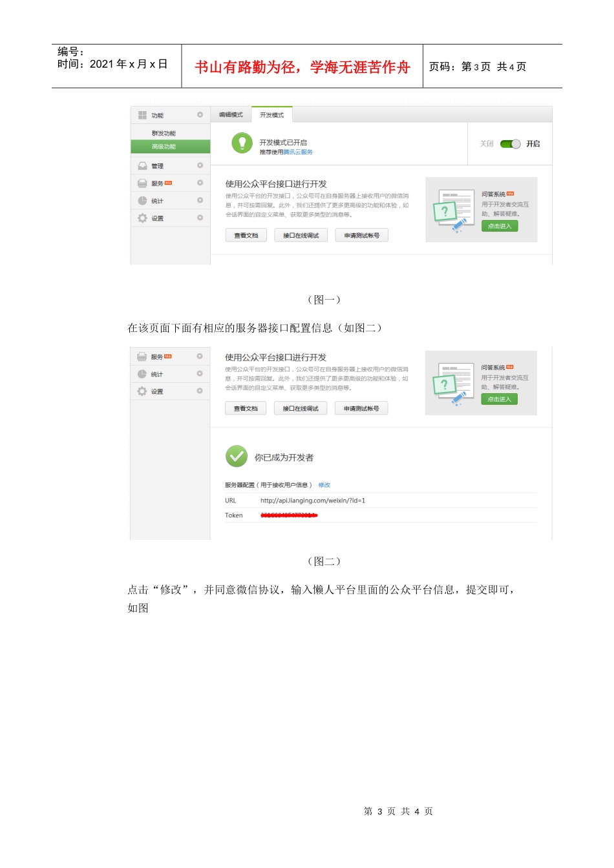Select the 开发模式 tab
The width and height of the screenshot is (614, 868).
pyautogui.click(x=272, y=115)
